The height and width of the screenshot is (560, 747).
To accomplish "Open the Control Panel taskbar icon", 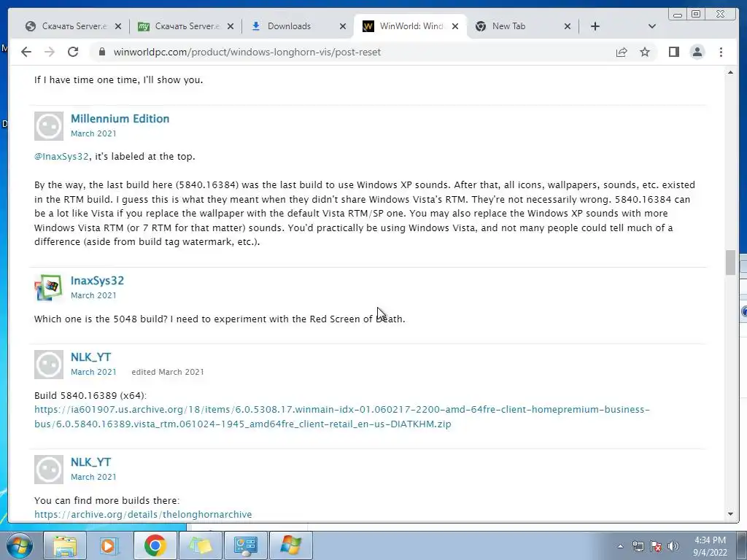I will coord(245,545).
